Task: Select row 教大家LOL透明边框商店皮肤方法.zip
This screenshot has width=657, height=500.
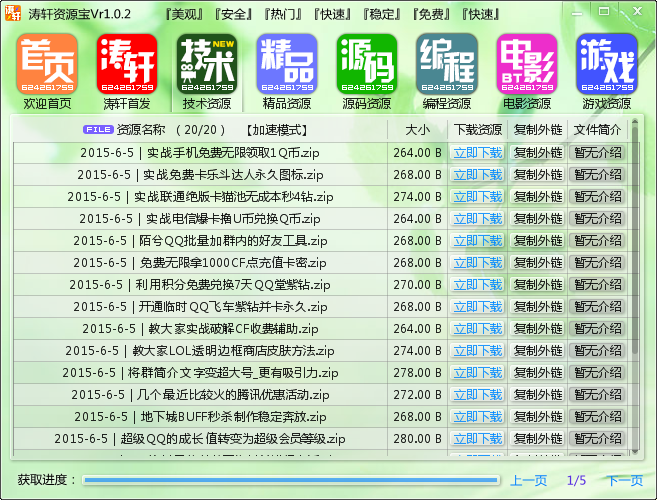Action: coord(321,351)
